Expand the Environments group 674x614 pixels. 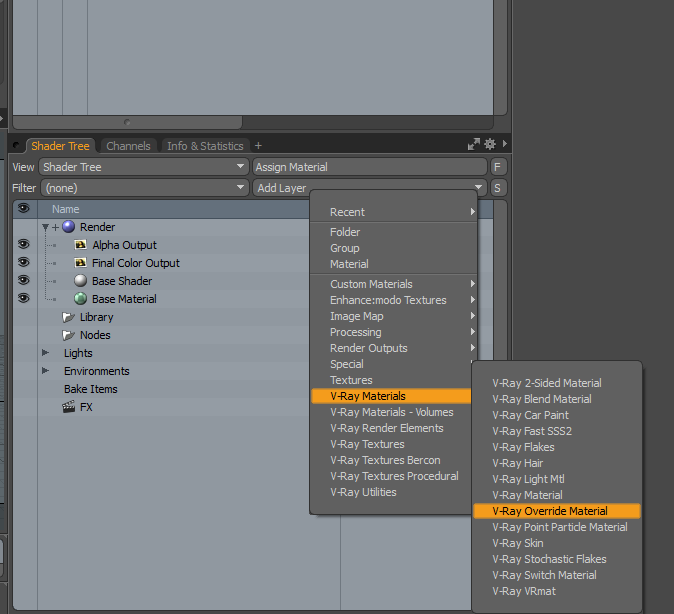point(45,371)
